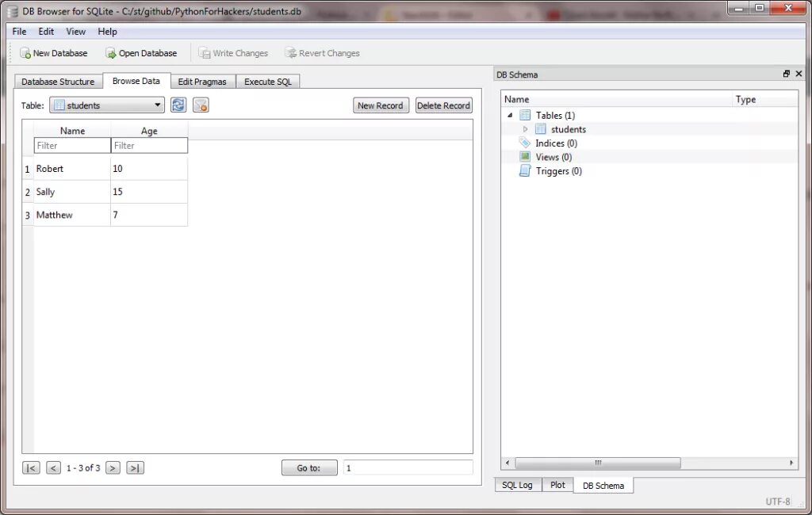Screen dimensions: 812x515
Task: Select row header number 2
Action: [28, 192]
